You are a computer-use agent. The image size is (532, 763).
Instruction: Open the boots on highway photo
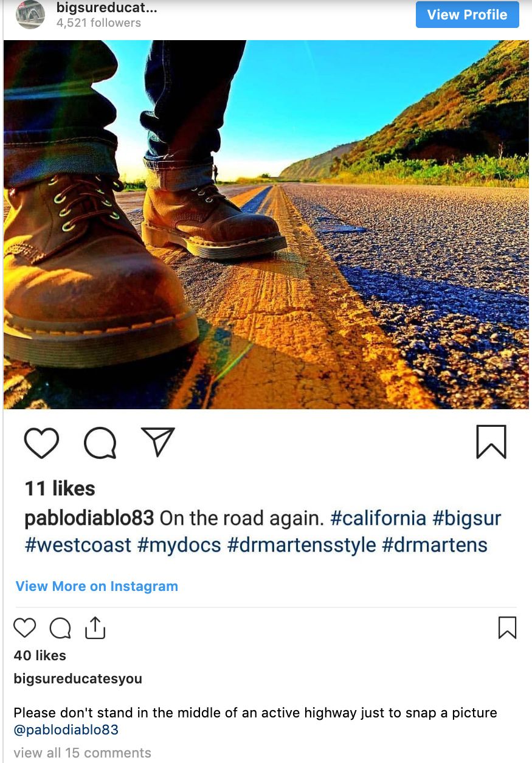(x=266, y=224)
